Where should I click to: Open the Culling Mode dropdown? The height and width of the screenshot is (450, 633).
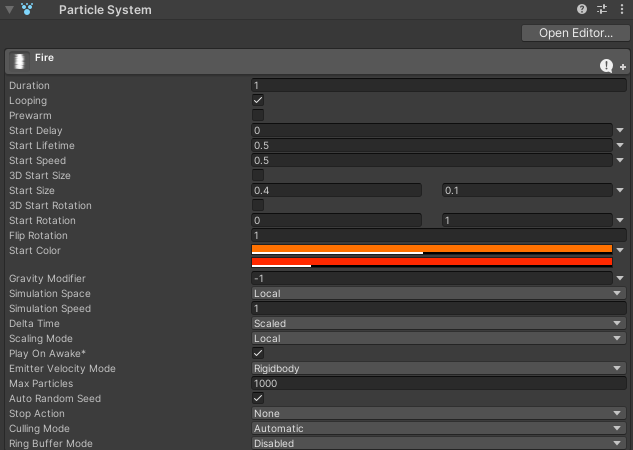(438, 429)
